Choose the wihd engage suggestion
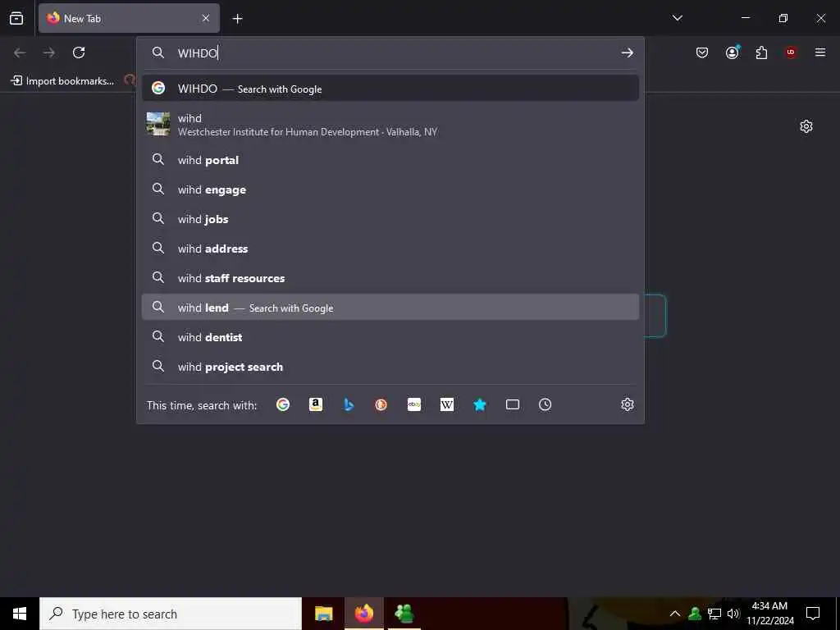Image resolution: width=840 pixels, height=630 pixels. click(x=390, y=189)
